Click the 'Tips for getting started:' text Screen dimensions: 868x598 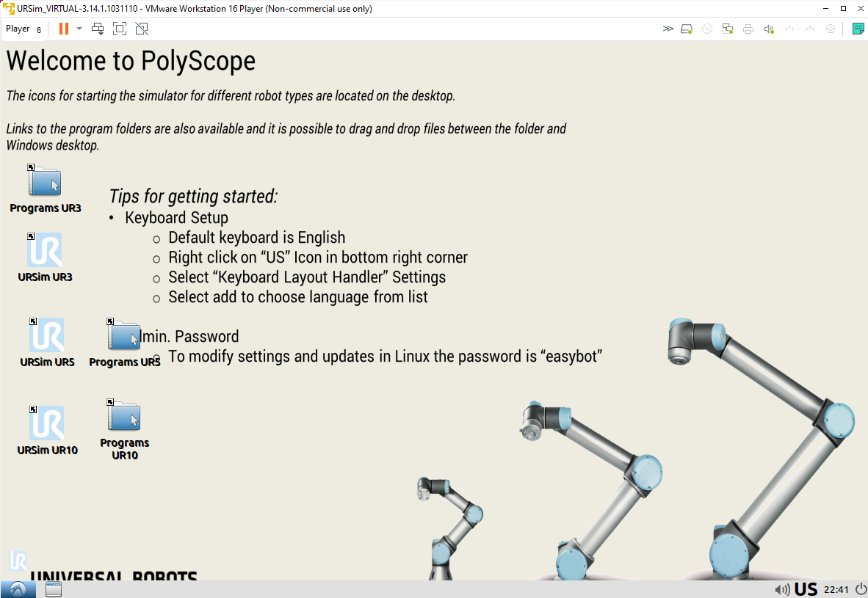click(x=193, y=197)
